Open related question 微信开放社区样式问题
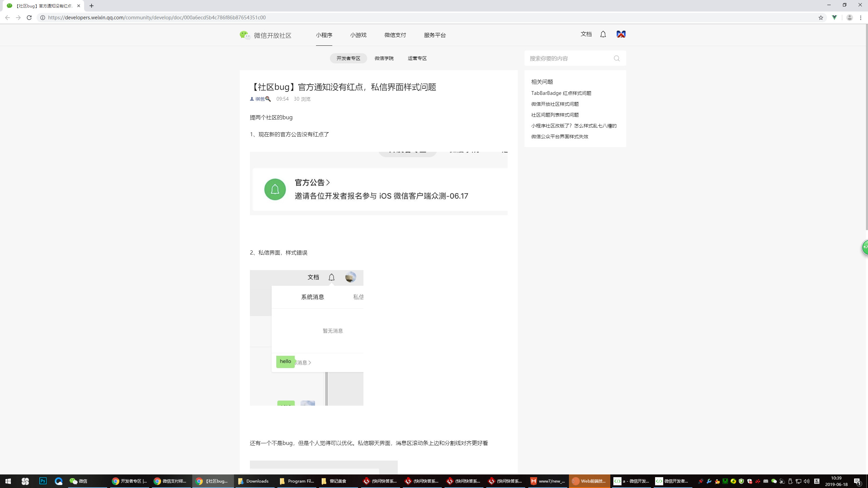Viewport: 868px width, 488px height. pos(555,104)
